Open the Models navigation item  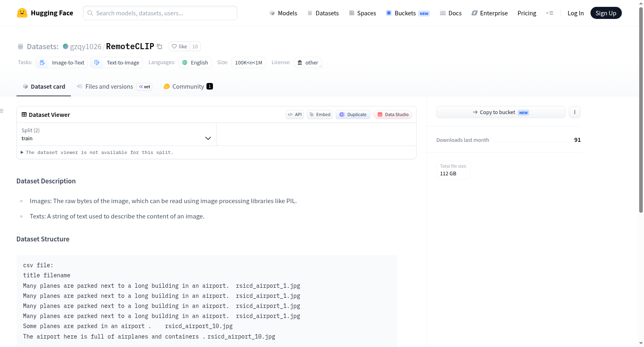[x=283, y=13]
